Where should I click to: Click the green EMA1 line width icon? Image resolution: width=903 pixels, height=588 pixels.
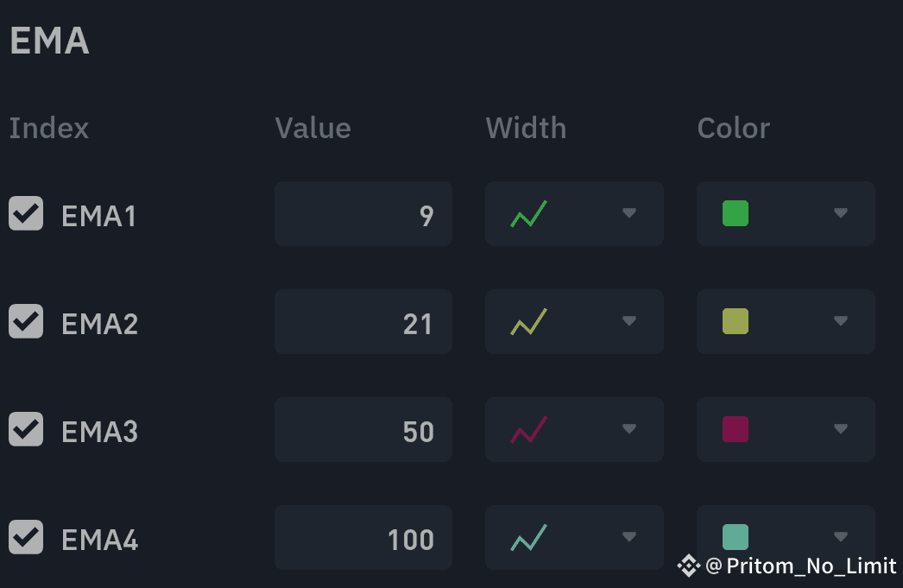tap(528, 213)
